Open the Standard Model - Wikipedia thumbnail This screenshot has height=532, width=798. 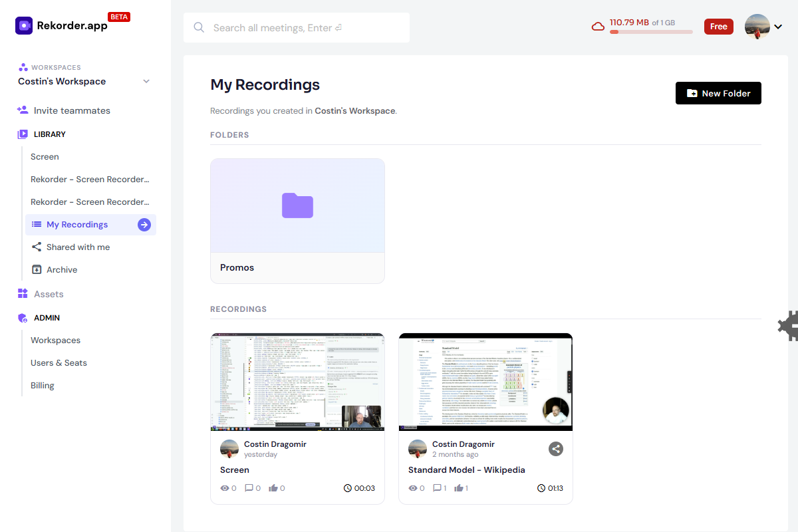[485, 382]
